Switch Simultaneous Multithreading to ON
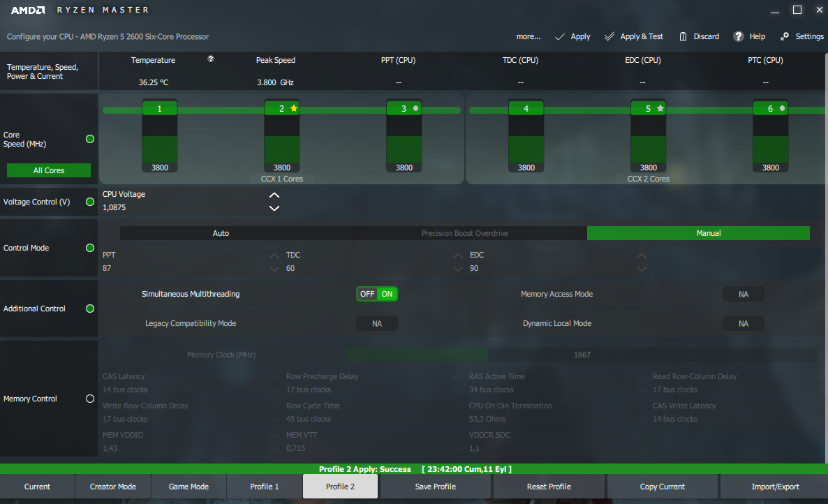Image resolution: width=828 pixels, height=504 pixels. 387,294
